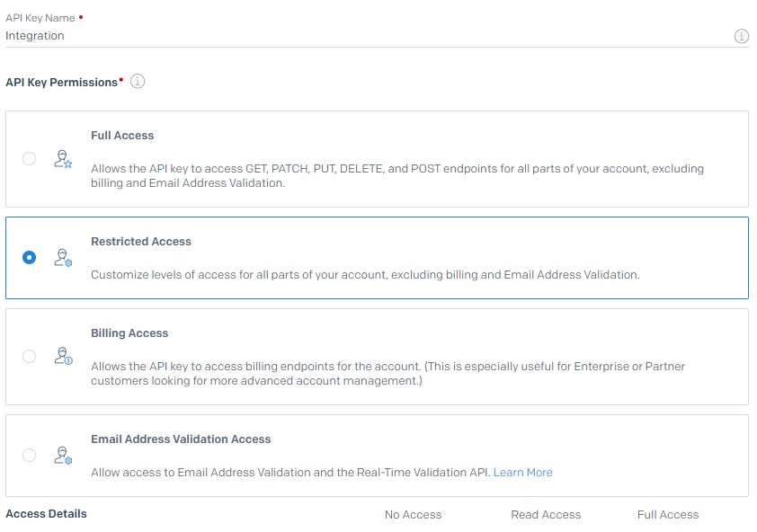
Task: Open the Learn More link
Action: 522,473
